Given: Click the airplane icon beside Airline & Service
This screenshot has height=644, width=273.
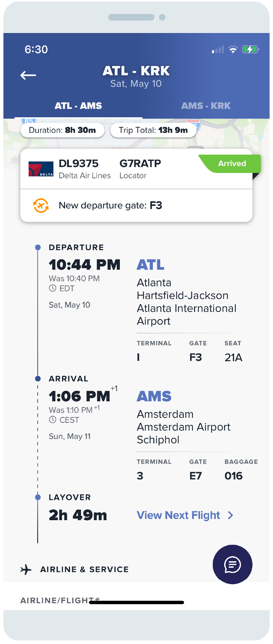Looking at the screenshot, I should click(26, 570).
